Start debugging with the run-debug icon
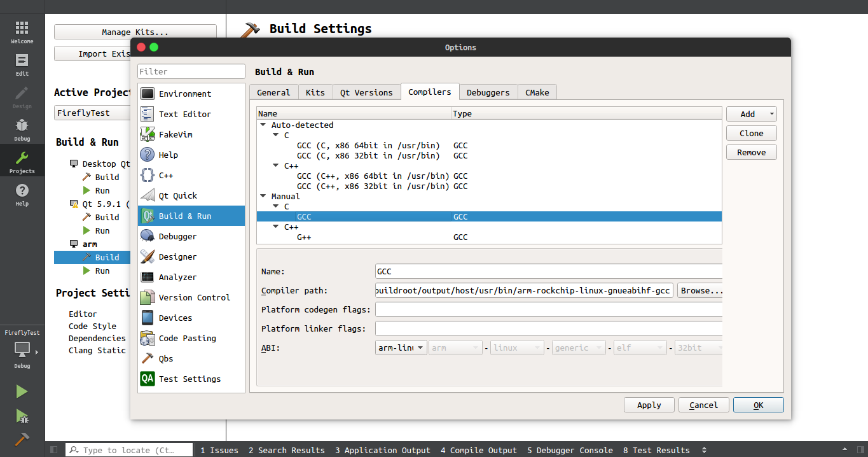This screenshot has width=868, height=457. coord(22,416)
